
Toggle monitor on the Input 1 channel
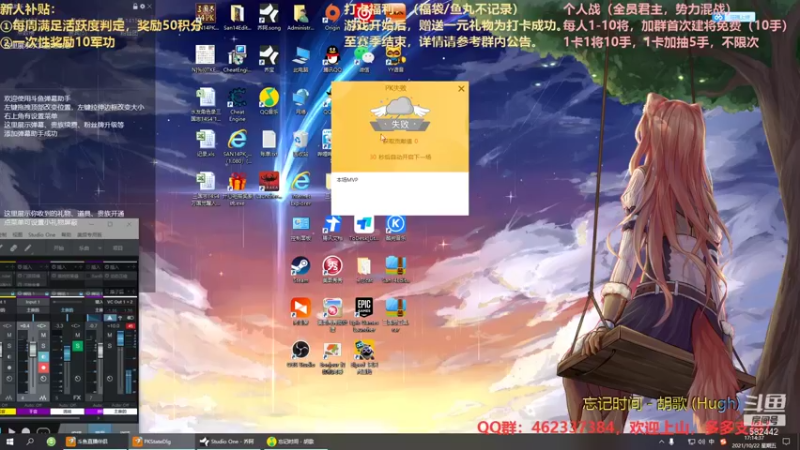[43, 357]
